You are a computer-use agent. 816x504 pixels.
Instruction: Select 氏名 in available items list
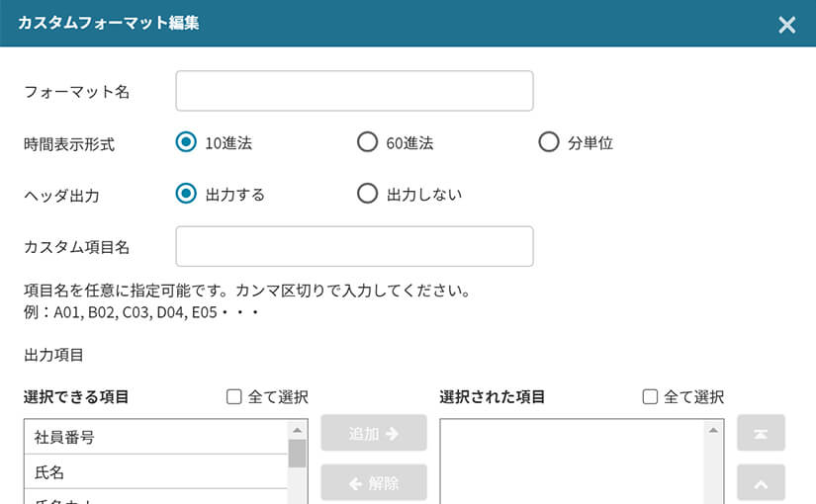[x=156, y=471]
